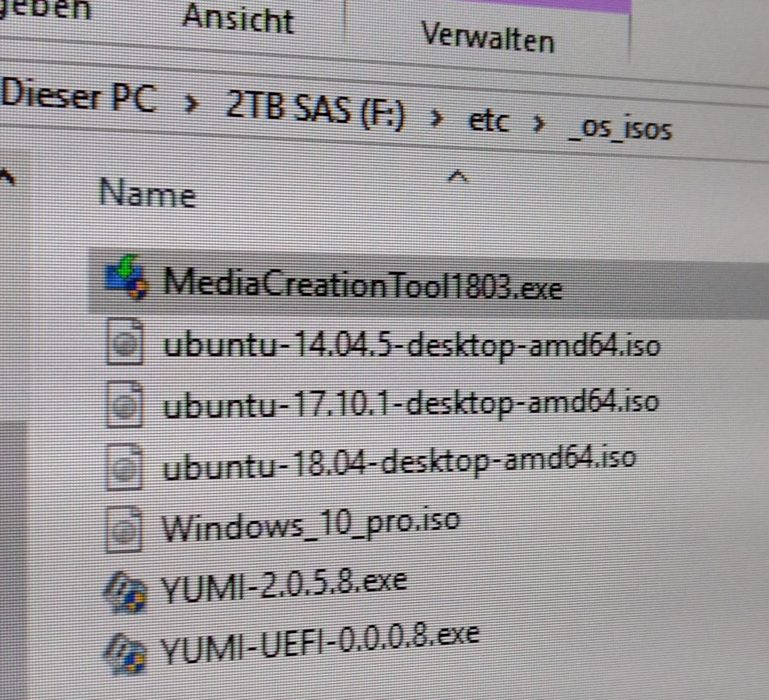Select the YUMI-2.0.5.8.exe icon
The image size is (769, 700).
pyautogui.click(x=125, y=592)
